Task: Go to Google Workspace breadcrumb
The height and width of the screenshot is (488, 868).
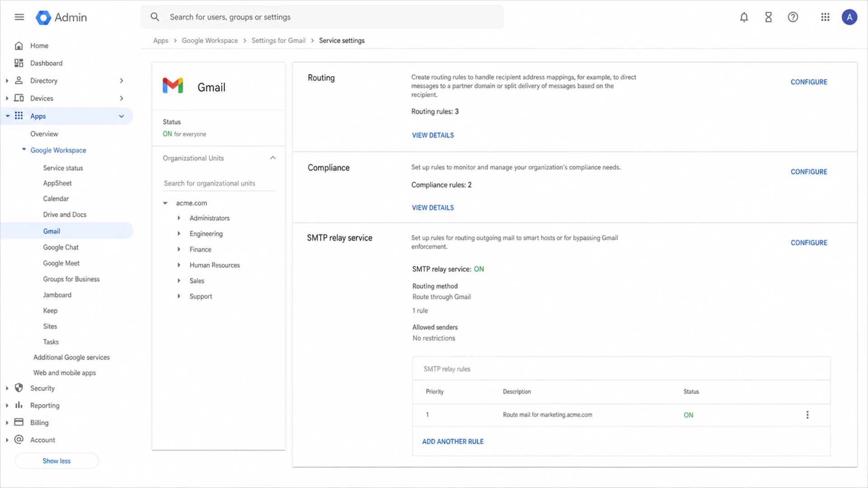Action: click(x=210, y=41)
